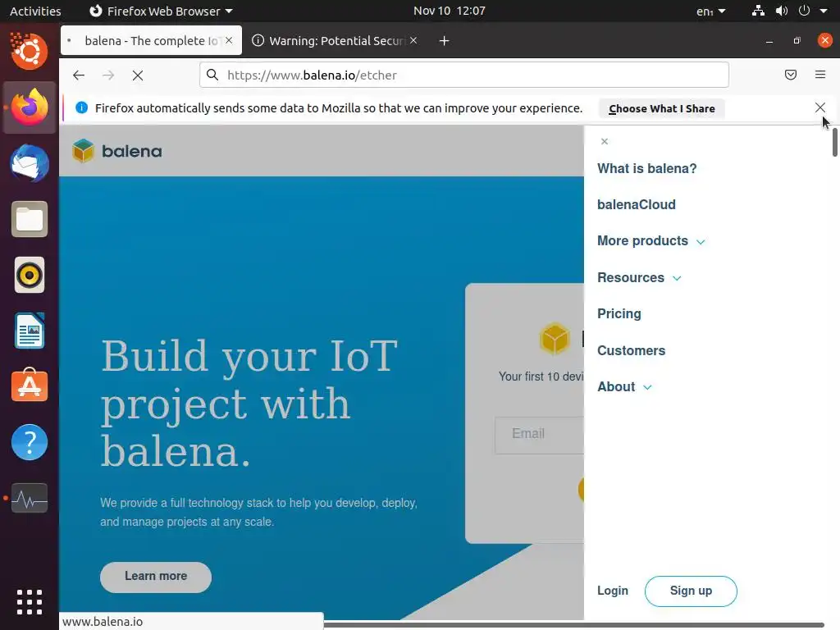The width and height of the screenshot is (840, 630).
Task: Click the side menu vertical scrollbar
Action: click(834, 143)
